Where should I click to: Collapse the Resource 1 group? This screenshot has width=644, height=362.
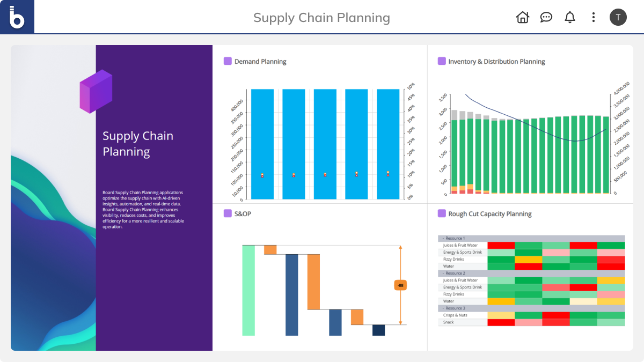coord(443,238)
